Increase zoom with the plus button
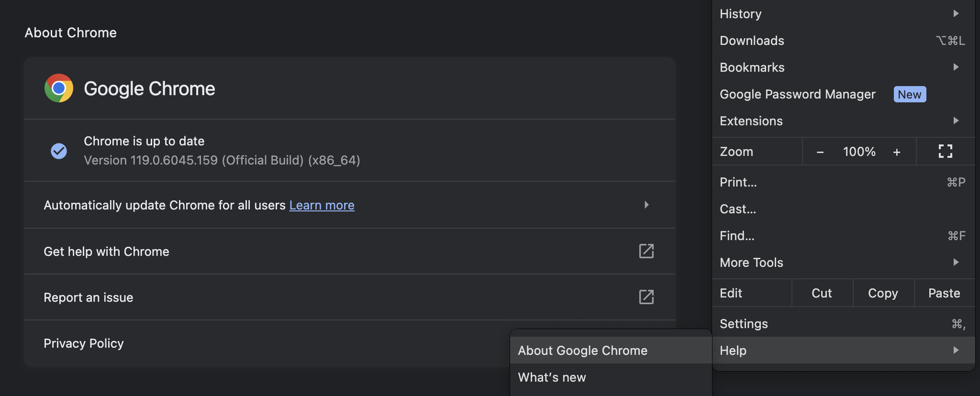Screen dimensions: 980x396 tap(897, 152)
